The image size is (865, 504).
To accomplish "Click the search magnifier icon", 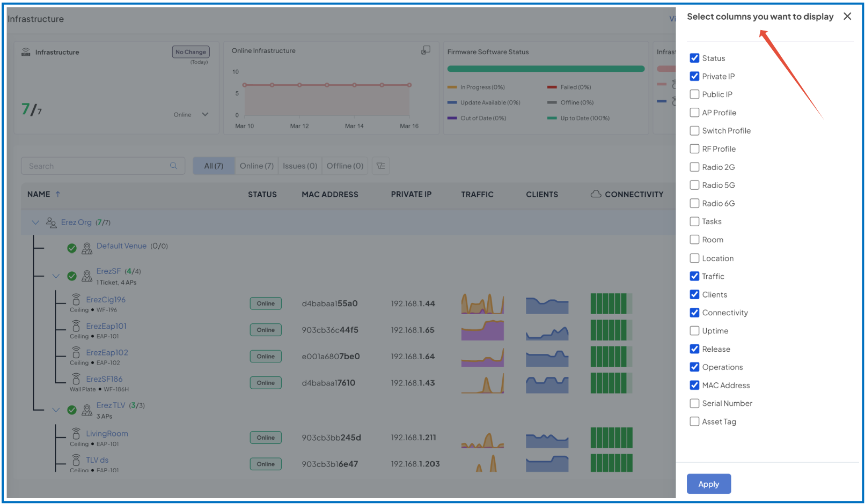I will (173, 166).
